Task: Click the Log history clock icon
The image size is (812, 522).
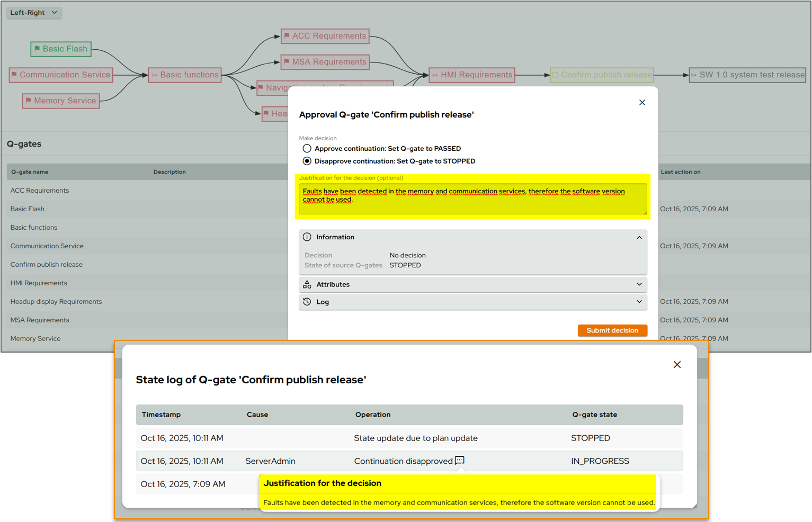Action: tap(307, 302)
